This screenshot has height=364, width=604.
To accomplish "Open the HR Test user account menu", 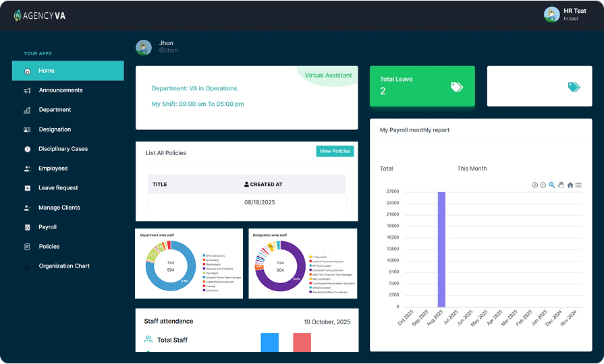I will pos(561,15).
